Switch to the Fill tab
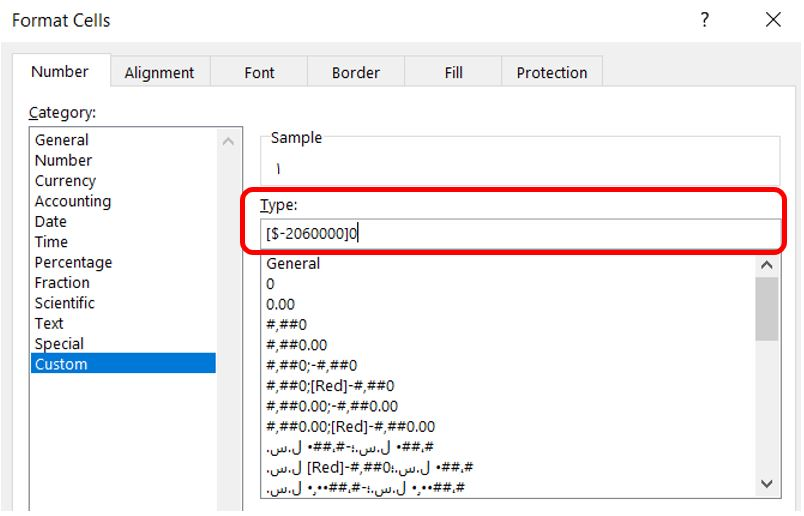 453,72
